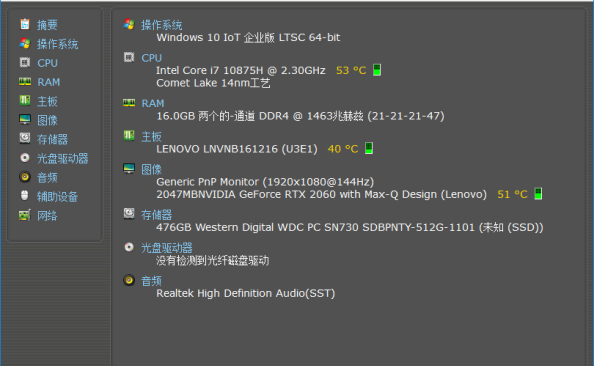Click the CPU heading link in summary
Image resolution: width=594 pixels, height=366 pixels.
click(152, 58)
